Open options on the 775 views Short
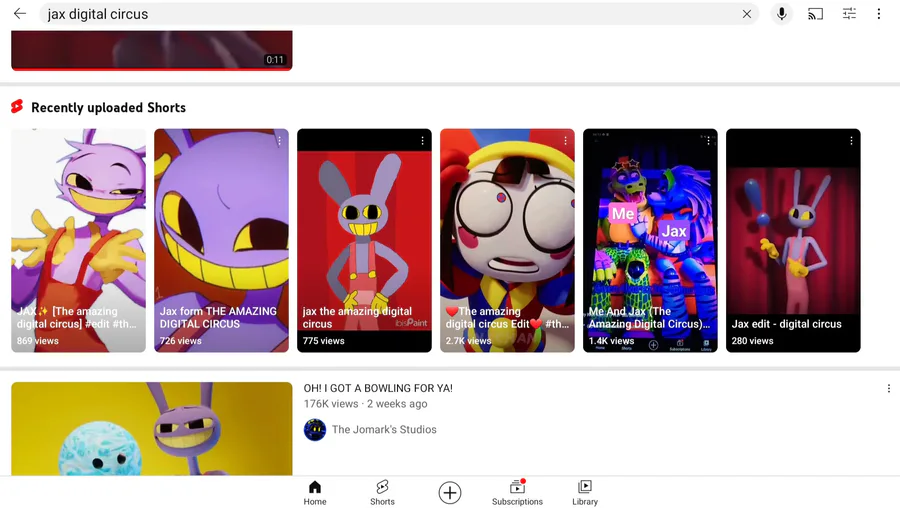 point(422,141)
